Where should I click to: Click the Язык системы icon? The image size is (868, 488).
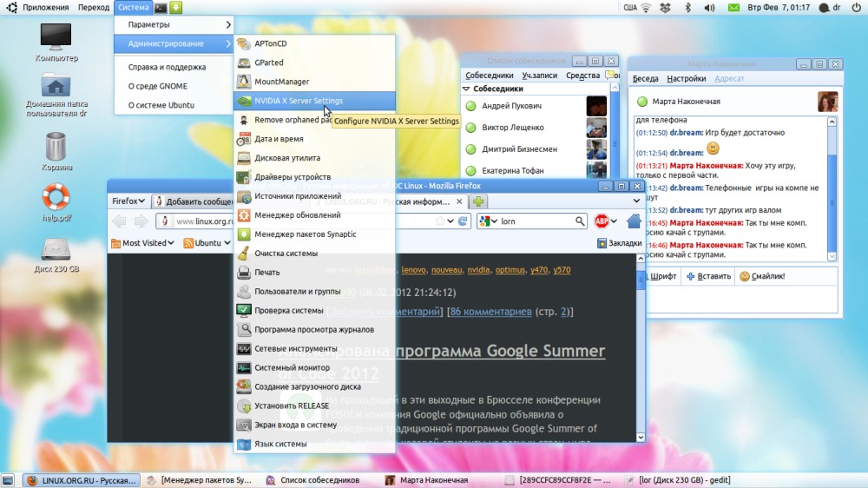pos(244,445)
